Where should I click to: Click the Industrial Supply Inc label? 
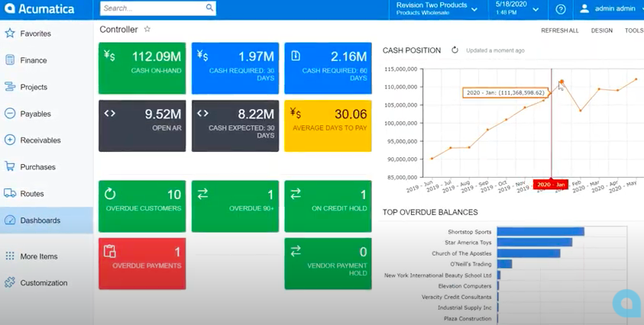[464, 307]
